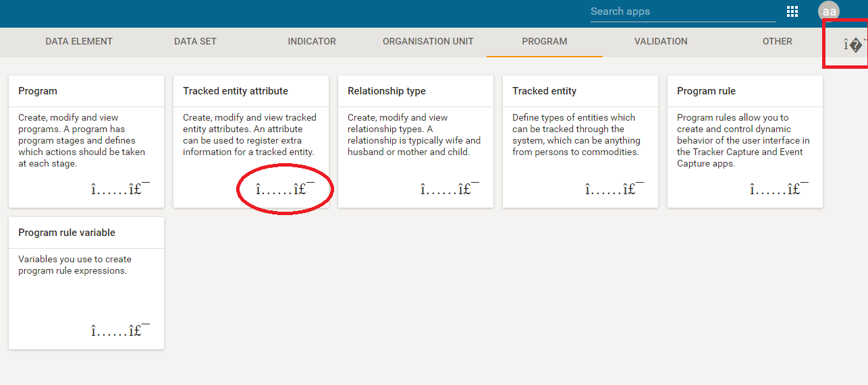Click the 'aa' user profile avatar

(x=829, y=11)
